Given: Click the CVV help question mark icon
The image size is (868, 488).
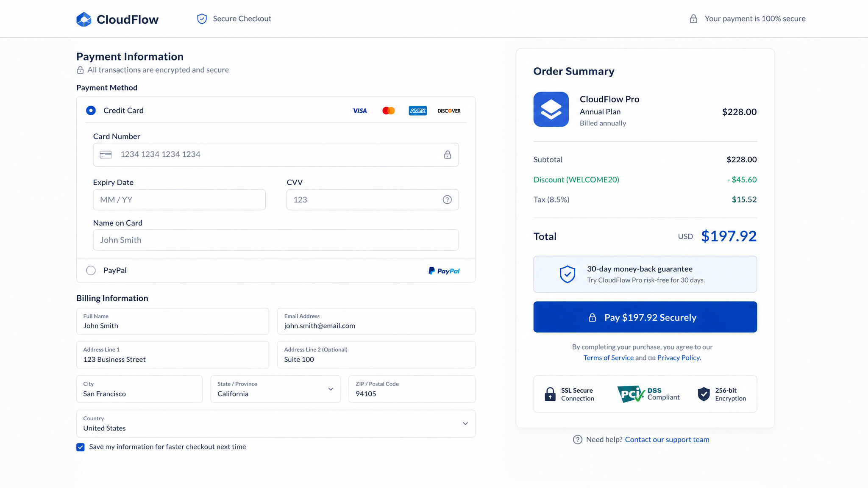Looking at the screenshot, I should (447, 200).
